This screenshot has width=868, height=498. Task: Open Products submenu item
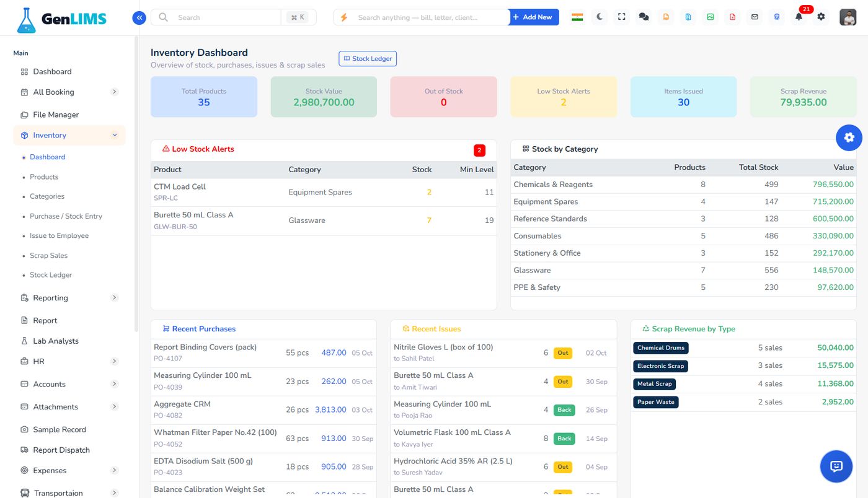tap(44, 177)
